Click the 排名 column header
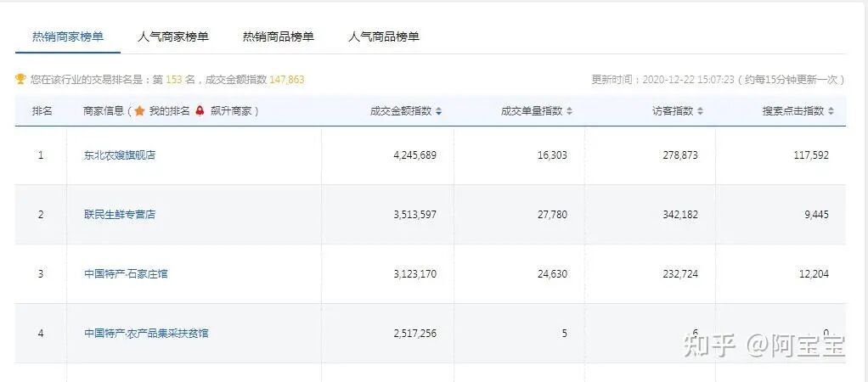868x382 pixels. pyautogui.click(x=42, y=110)
